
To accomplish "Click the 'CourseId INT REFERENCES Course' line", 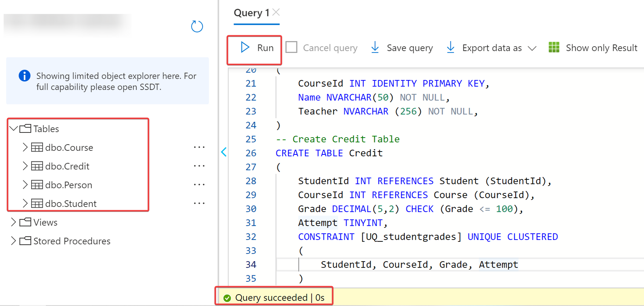I will point(416,195).
